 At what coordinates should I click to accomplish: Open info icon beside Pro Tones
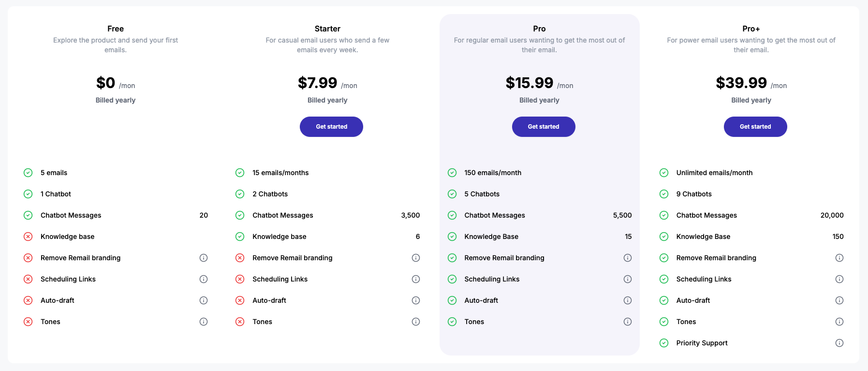628,322
